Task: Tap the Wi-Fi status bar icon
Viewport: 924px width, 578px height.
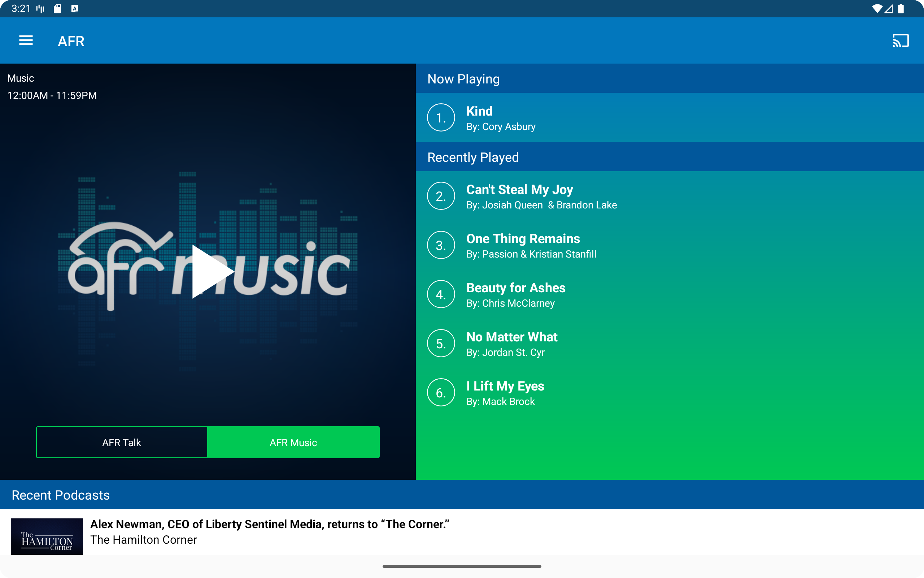Action: tap(877, 9)
